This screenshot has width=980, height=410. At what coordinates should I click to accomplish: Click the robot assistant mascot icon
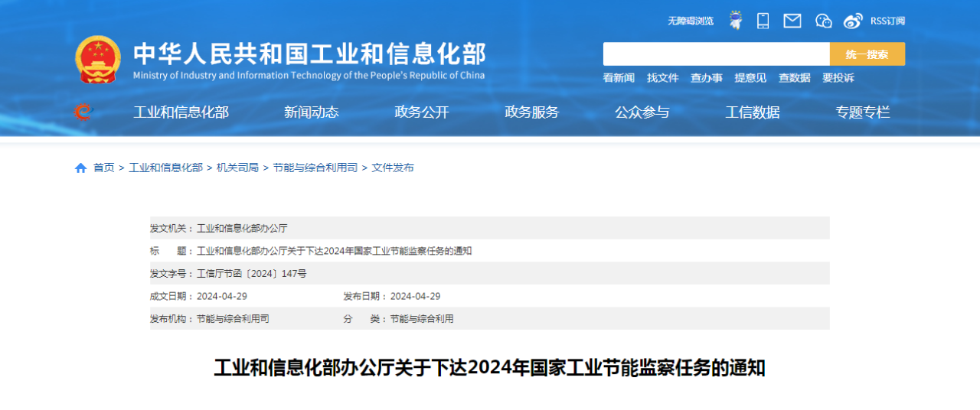[735, 21]
